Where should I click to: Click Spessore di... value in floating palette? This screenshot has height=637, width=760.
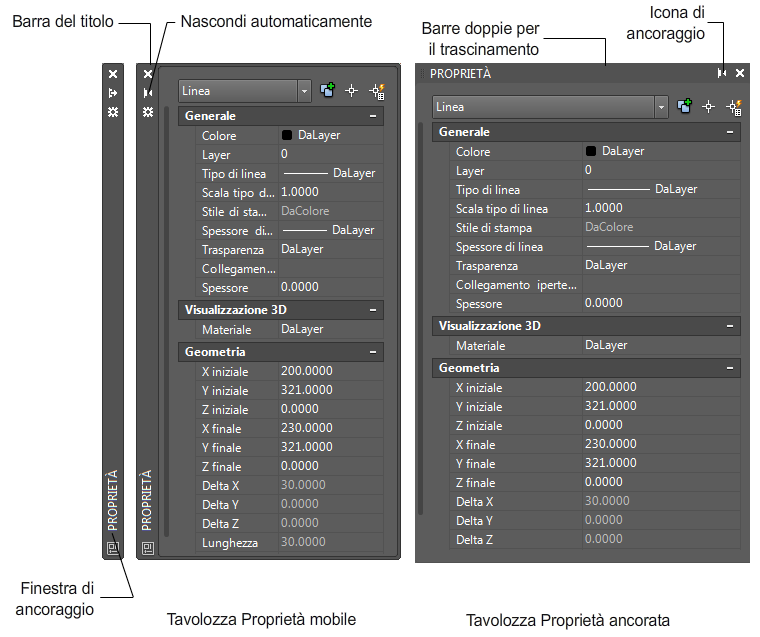click(331, 230)
